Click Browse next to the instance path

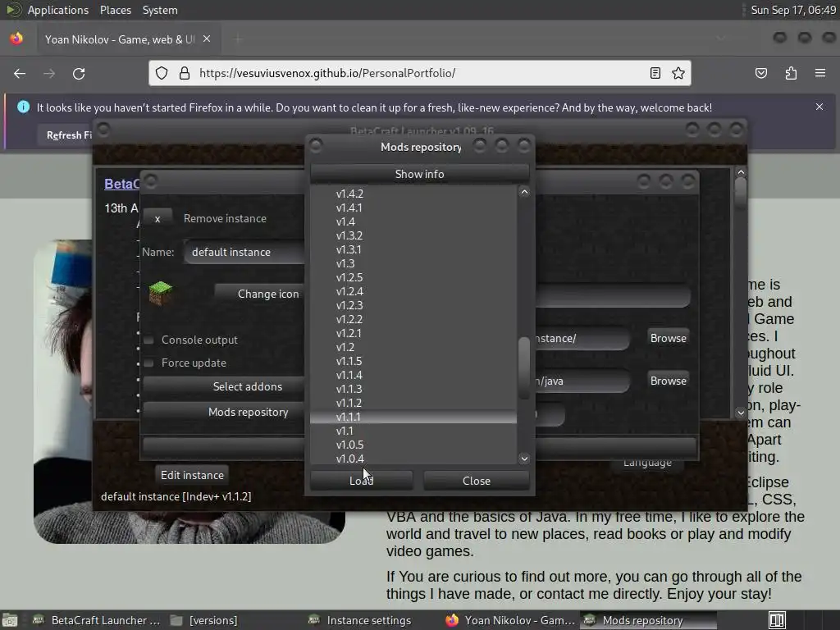[668, 338]
